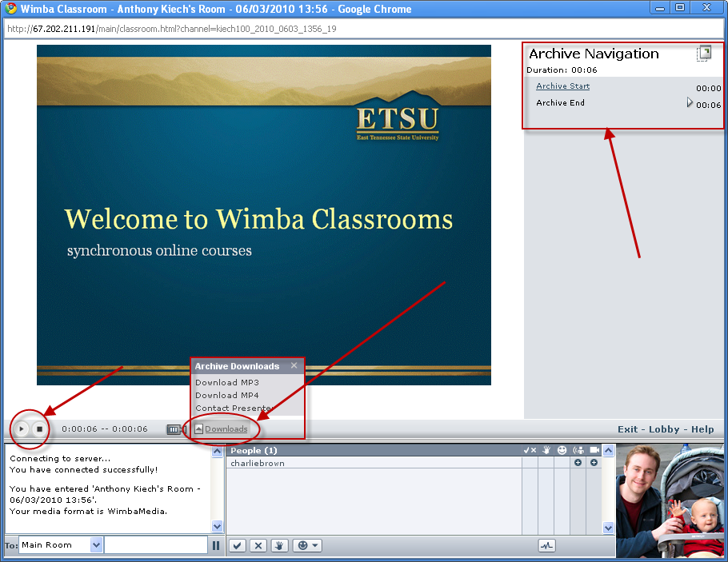The width and height of the screenshot is (728, 562).
Task: Go to the Lobby
Action: click(664, 429)
